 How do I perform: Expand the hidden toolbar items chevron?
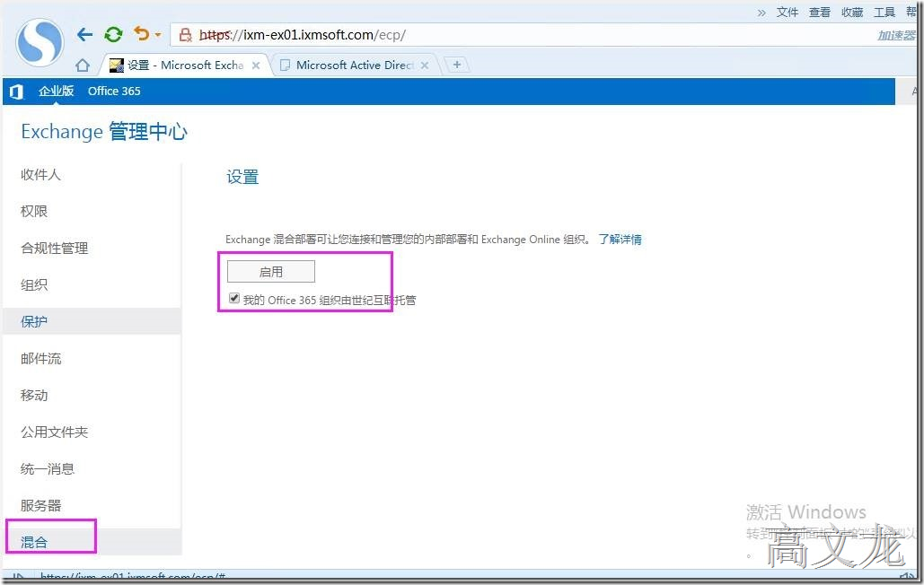761,13
